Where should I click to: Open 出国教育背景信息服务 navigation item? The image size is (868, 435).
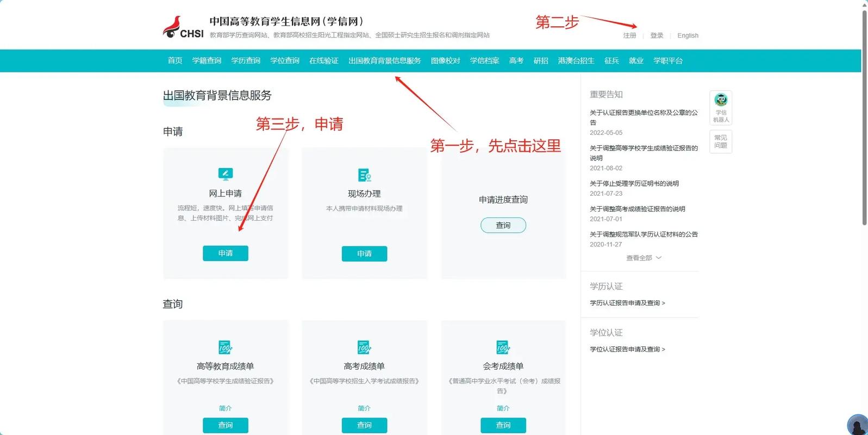click(x=385, y=60)
